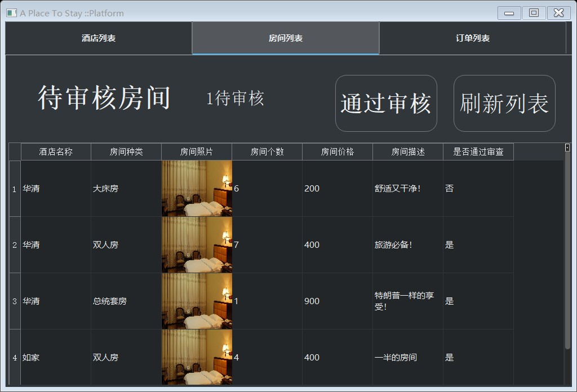Open the 酒店列表 tab
The image size is (577, 392).
99,38
